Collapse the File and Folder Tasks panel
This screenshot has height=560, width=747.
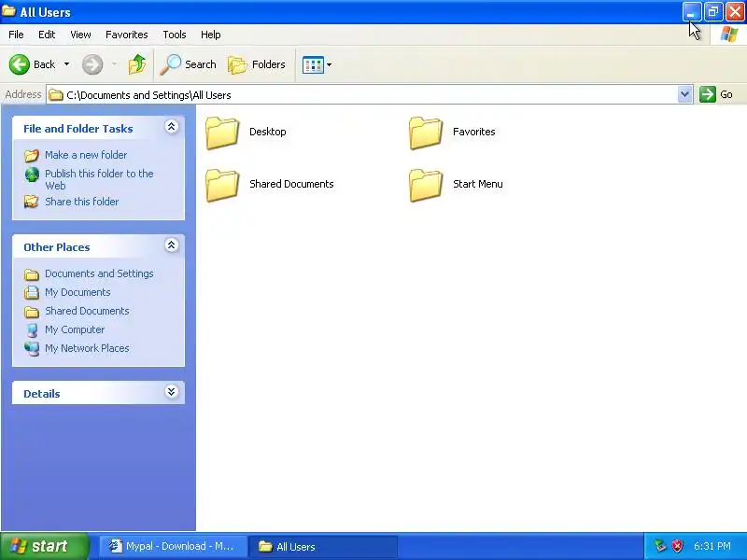tap(172, 127)
